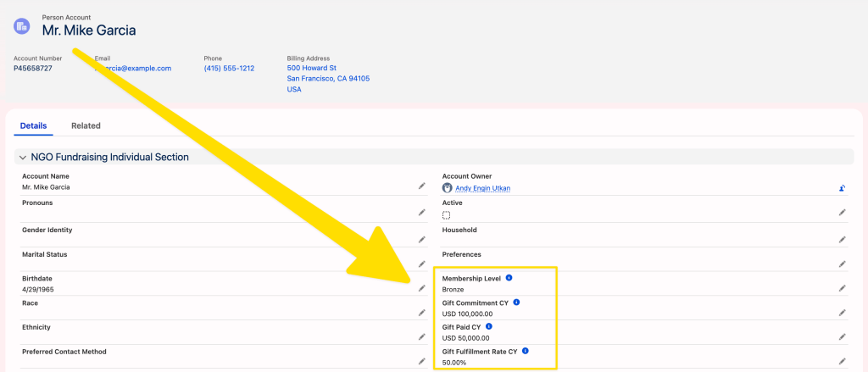The height and width of the screenshot is (372, 868).
Task: Select the 50.00% fulfillment rate value
Action: (454, 362)
